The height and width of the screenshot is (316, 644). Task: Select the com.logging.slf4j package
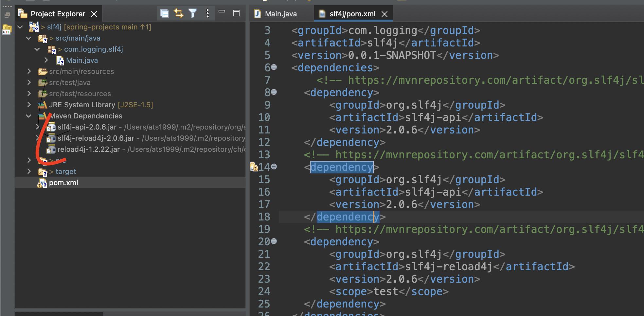pos(94,49)
